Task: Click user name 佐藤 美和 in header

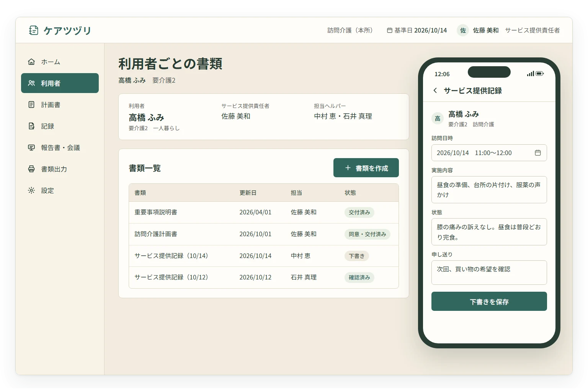Action: click(486, 30)
